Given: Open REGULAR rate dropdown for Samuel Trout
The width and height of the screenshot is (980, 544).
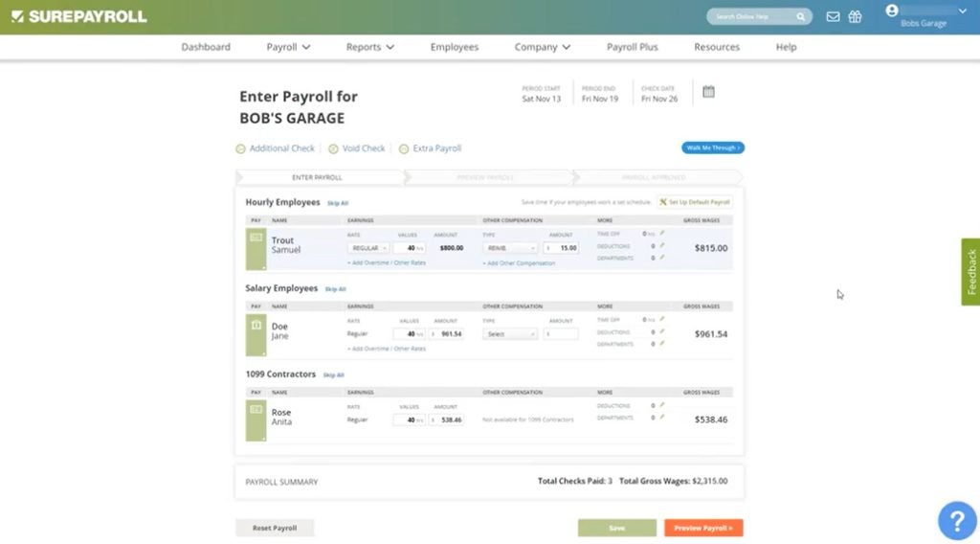Looking at the screenshot, I should coord(368,248).
